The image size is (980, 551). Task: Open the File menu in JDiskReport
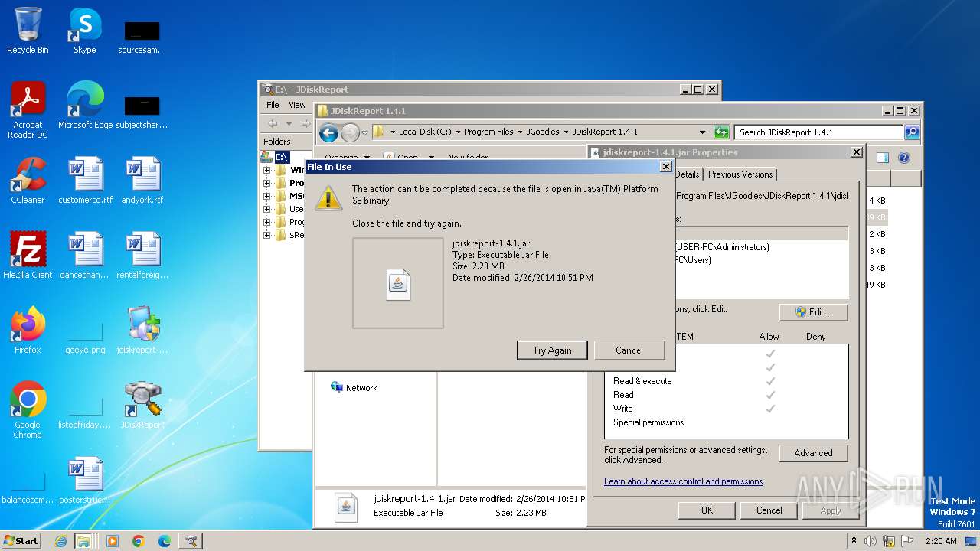[x=273, y=105]
